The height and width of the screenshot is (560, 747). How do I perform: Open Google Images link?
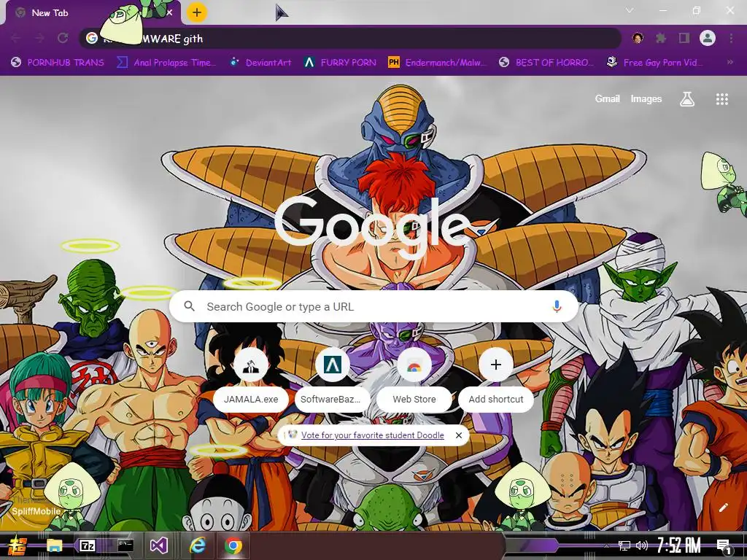point(646,99)
